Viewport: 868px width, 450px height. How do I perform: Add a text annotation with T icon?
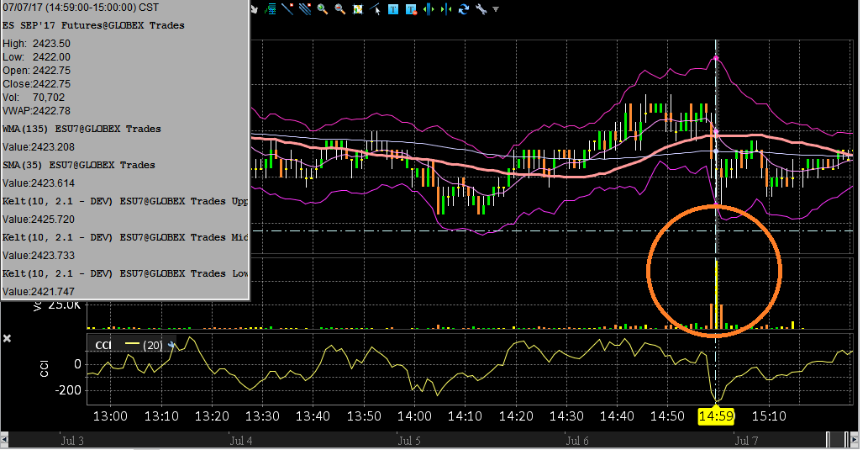click(x=393, y=9)
